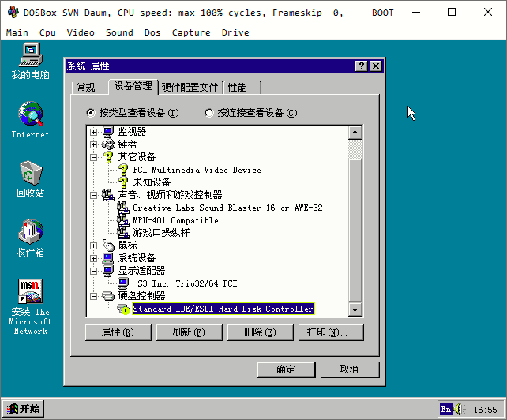Expand the 监视器 tree node
Viewport: 507px width, 420px height.
pyautogui.click(x=93, y=132)
